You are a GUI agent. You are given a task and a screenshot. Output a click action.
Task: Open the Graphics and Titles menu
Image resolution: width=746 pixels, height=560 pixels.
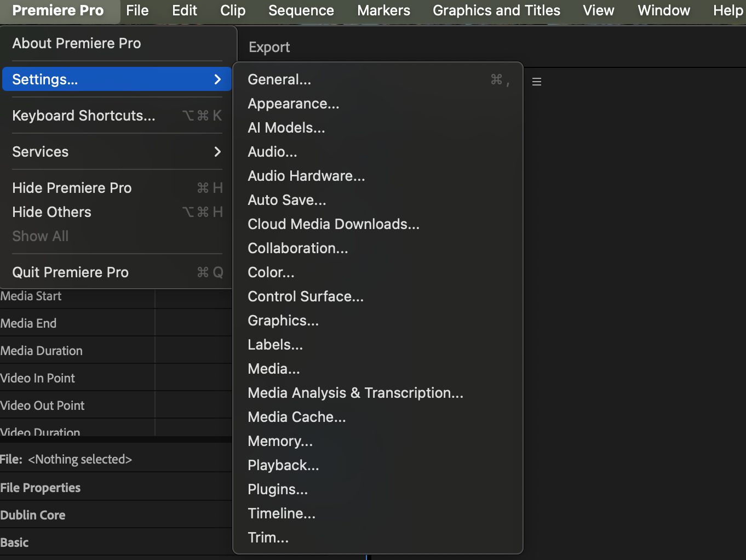point(496,10)
